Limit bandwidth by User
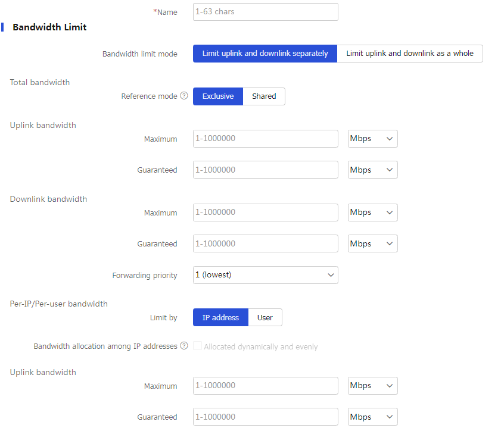 pyautogui.click(x=265, y=317)
